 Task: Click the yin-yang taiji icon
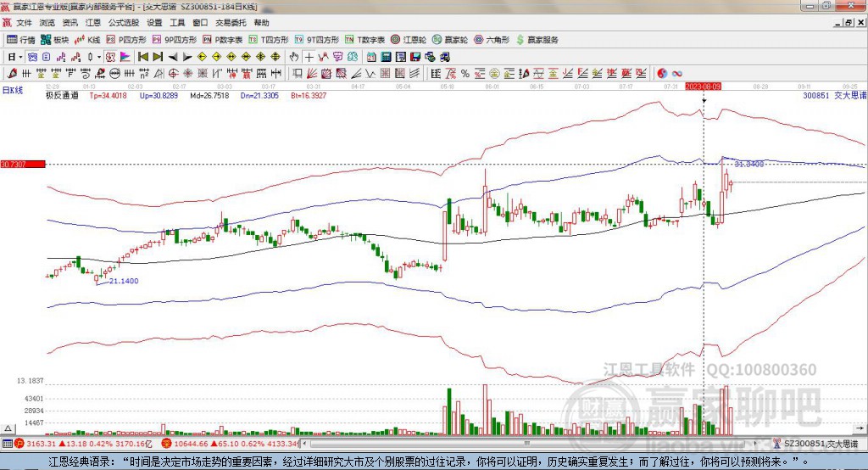pos(662,73)
